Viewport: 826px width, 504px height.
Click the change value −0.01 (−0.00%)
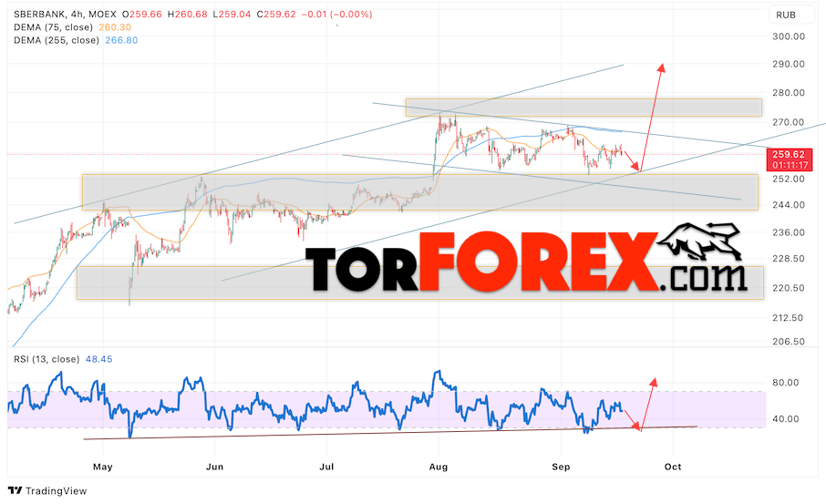(x=336, y=15)
